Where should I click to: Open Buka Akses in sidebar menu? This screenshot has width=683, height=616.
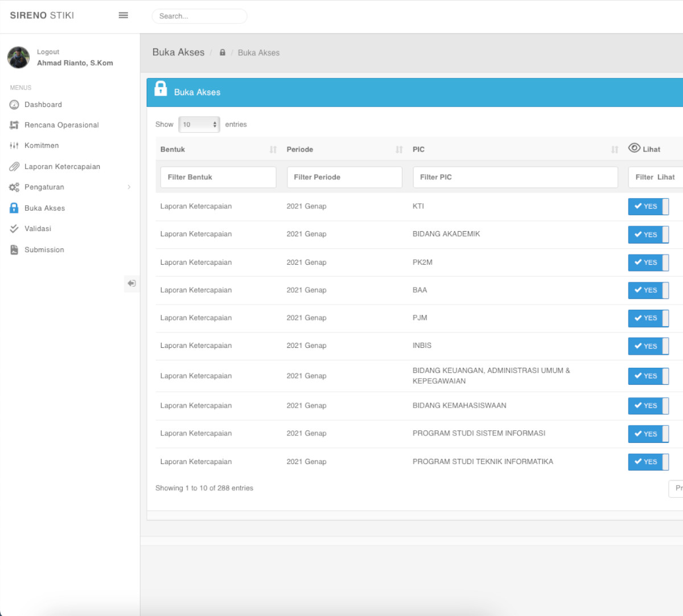(44, 208)
